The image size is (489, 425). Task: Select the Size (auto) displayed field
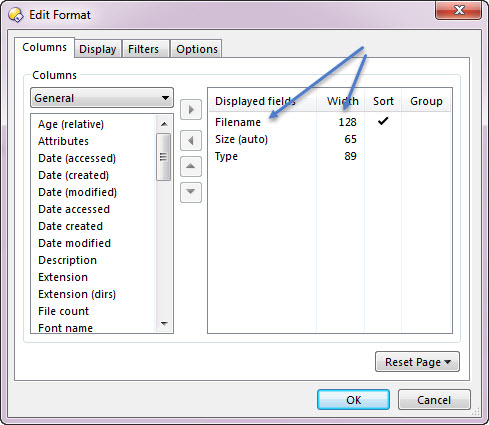pos(241,139)
